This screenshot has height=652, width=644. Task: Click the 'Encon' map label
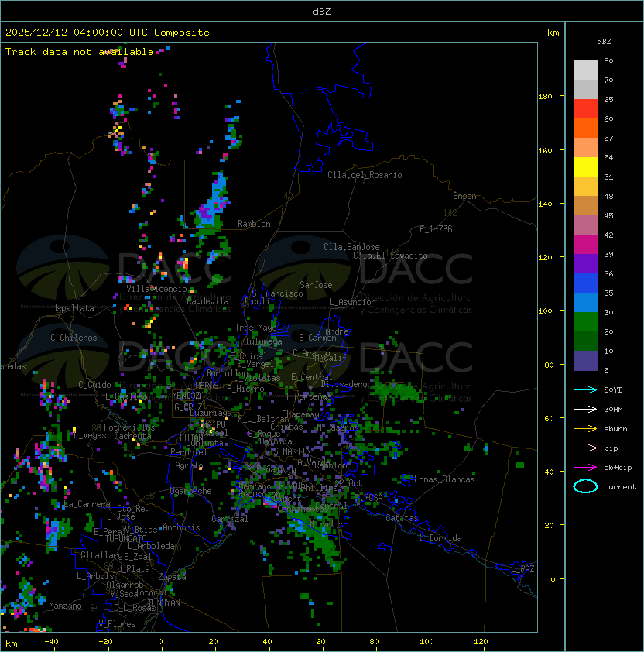(464, 196)
